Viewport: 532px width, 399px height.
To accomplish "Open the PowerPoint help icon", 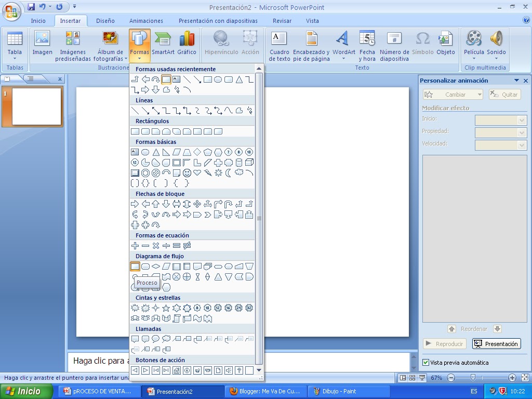I will (526, 20).
